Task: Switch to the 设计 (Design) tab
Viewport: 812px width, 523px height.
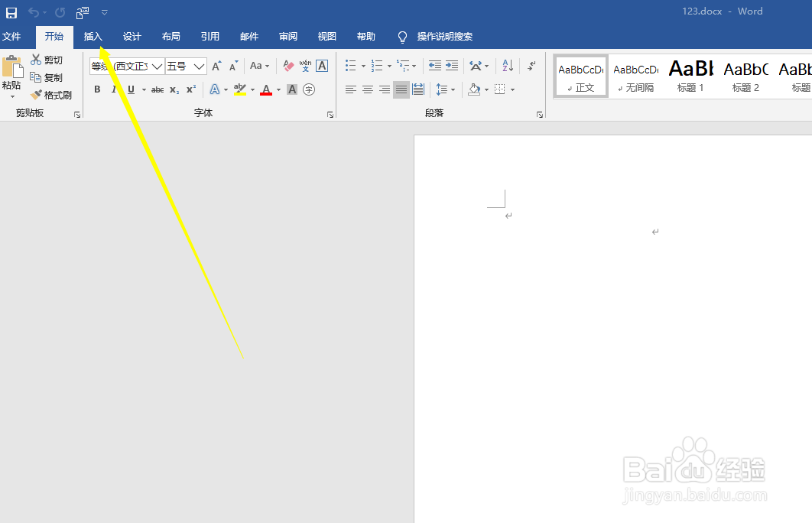Action: click(132, 36)
